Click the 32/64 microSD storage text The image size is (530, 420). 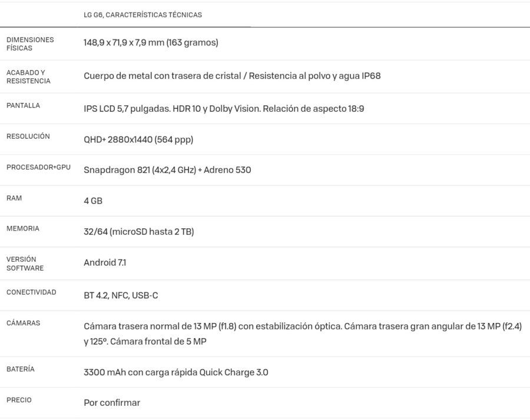click(138, 232)
